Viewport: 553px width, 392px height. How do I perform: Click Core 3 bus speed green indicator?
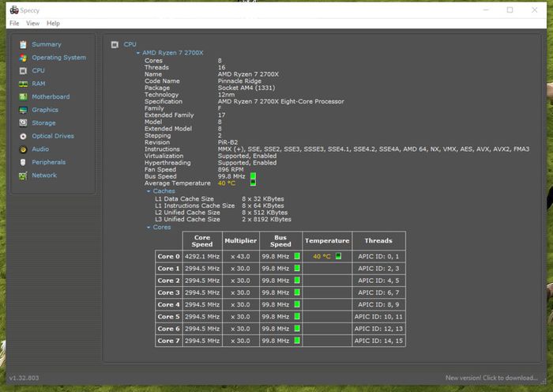[x=297, y=292]
